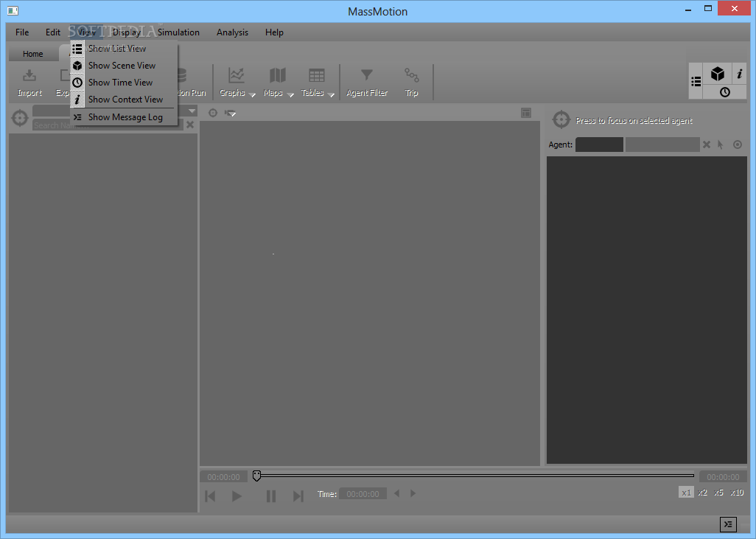Set playback speed to x1
The height and width of the screenshot is (539, 756).
tap(686, 493)
